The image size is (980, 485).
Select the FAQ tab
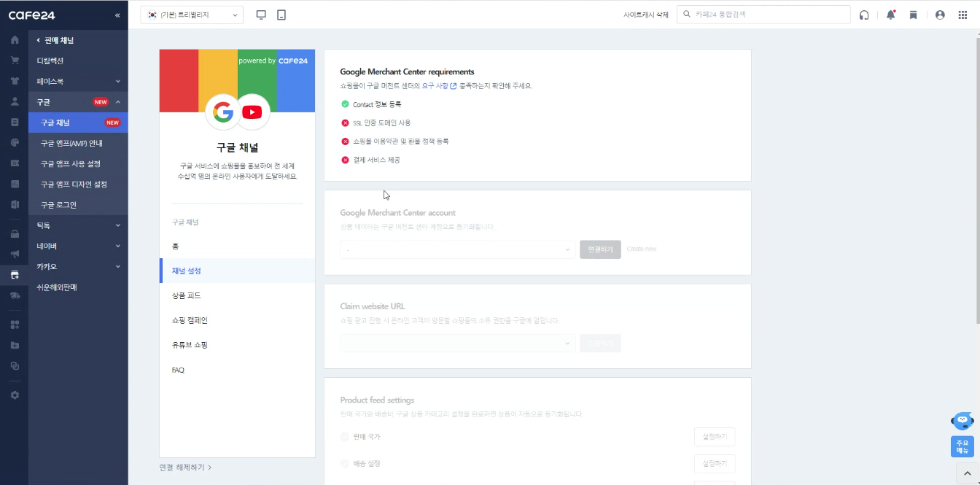[237, 370]
